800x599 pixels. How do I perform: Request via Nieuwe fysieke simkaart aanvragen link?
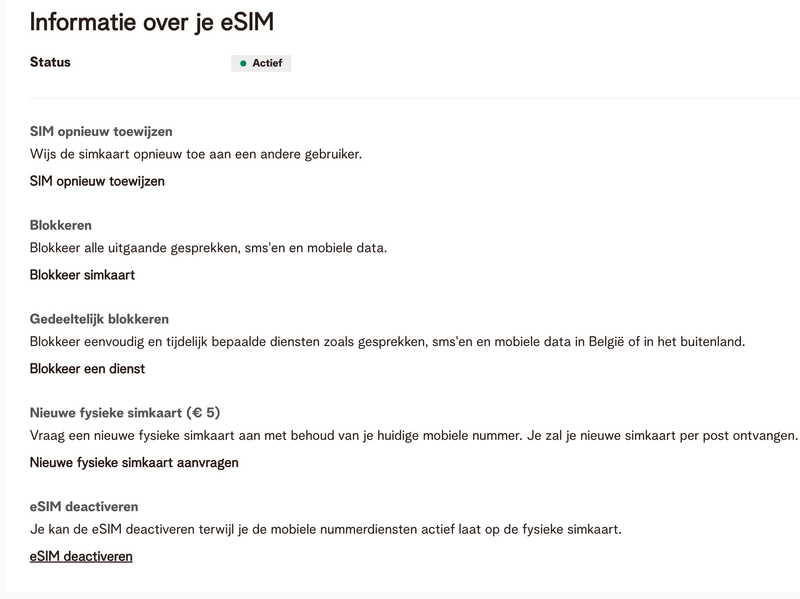click(x=134, y=463)
